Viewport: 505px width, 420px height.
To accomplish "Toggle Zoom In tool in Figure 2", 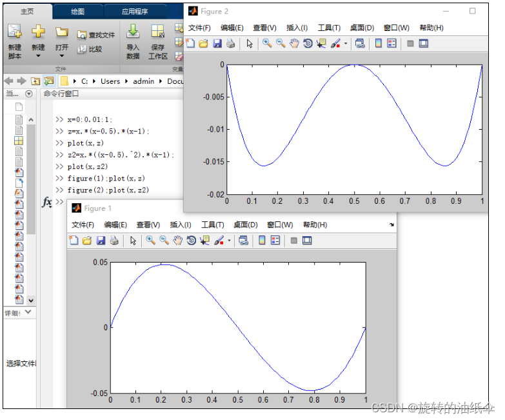I will [267, 43].
